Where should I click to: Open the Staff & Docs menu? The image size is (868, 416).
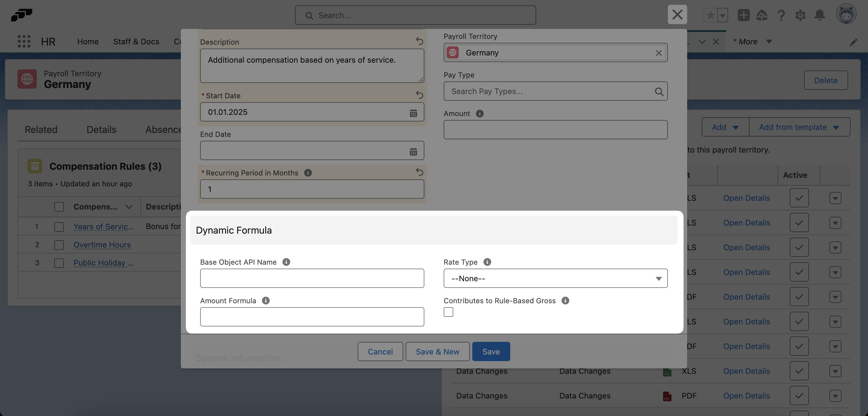[x=136, y=42]
